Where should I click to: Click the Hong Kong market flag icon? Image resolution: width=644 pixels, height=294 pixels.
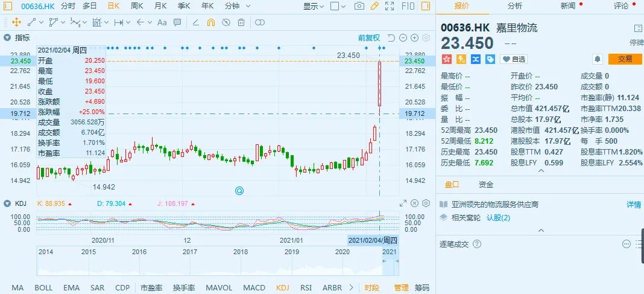446,59
